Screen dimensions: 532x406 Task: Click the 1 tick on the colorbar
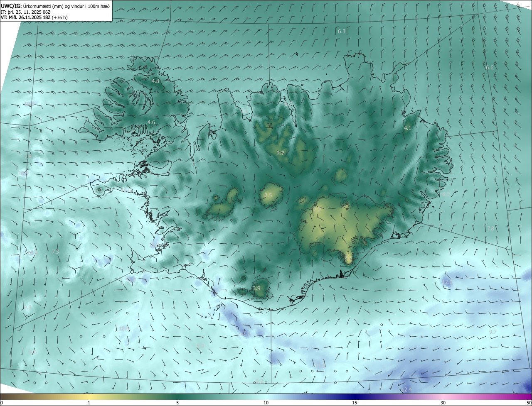pyautogui.click(x=89, y=403)
